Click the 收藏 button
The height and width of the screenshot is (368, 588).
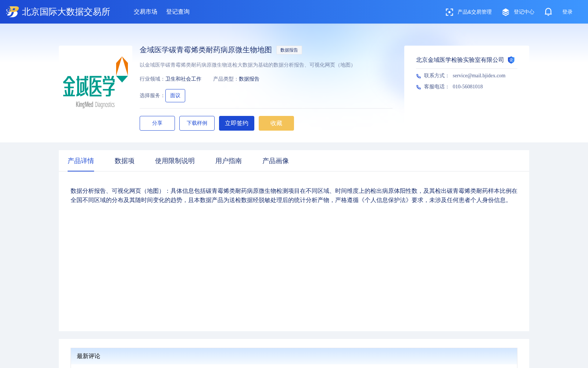click(x=276, y=123)
